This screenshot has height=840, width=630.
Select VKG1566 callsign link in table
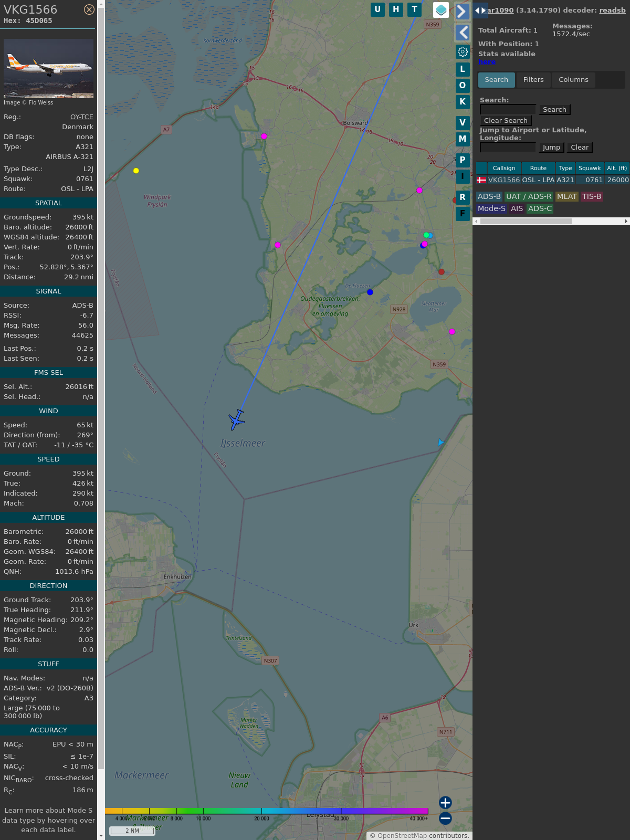[x=504, y=180]
